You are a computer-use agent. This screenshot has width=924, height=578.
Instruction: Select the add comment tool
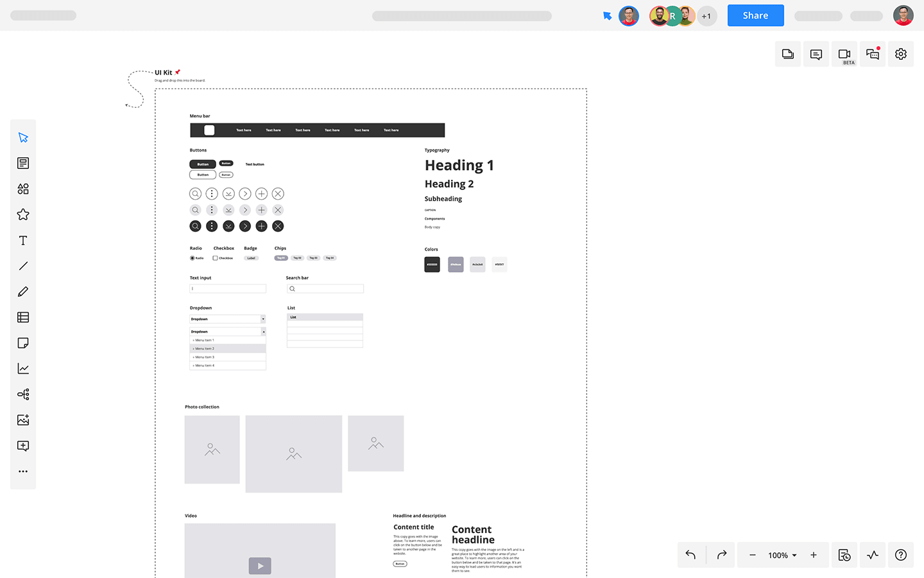coord(23,446)
